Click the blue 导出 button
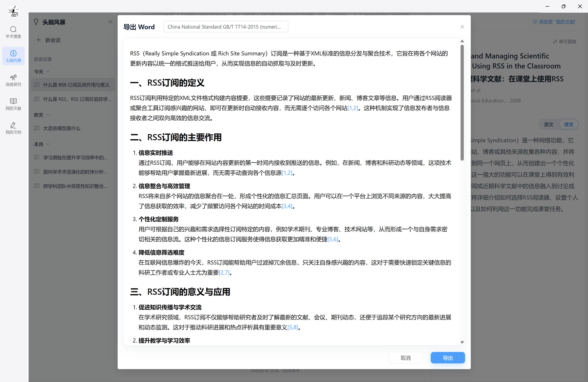Screen dimensions: 588x382 [447, 357]
